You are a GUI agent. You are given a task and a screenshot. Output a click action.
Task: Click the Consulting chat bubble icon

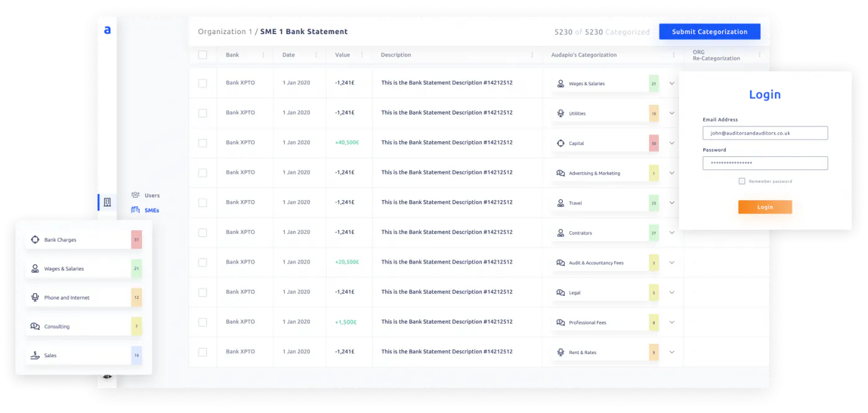tap(35, 326)
